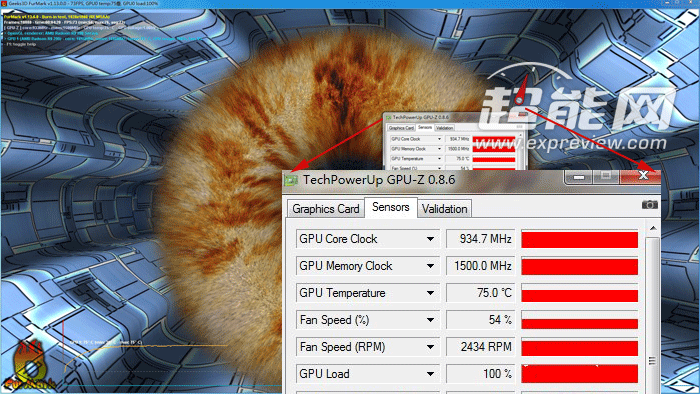Viewport: 700px width, 394px height.
Task: Select Sensors tab in small GPU-Z window
Action: 425,128
